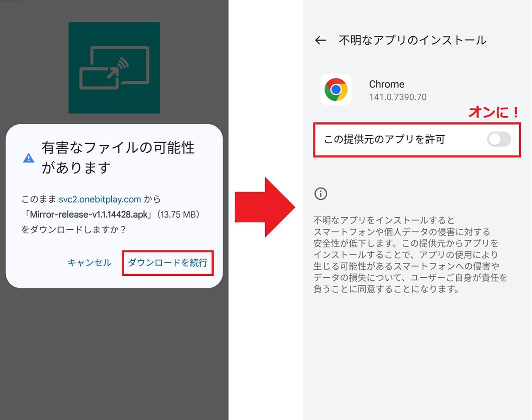This screenshot has height=420, width=532.
Task: Click the 不明なアプリのインストール page title
Action: click(412, 40)
